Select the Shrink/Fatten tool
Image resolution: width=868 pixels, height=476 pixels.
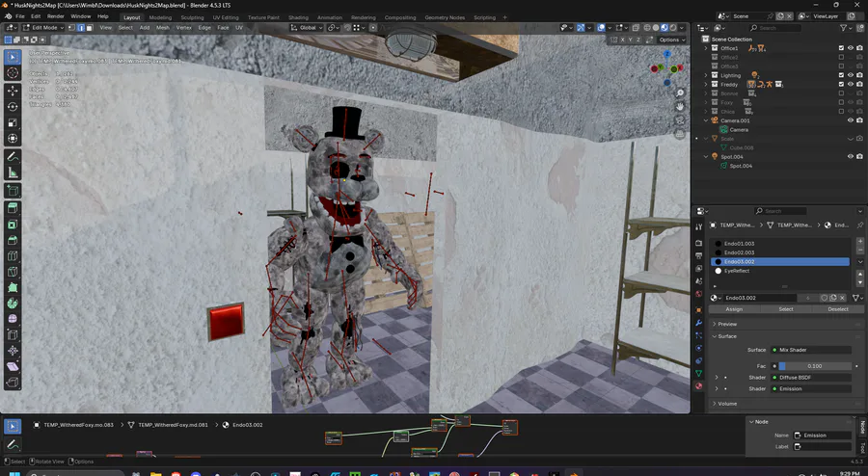click(13, 351)
